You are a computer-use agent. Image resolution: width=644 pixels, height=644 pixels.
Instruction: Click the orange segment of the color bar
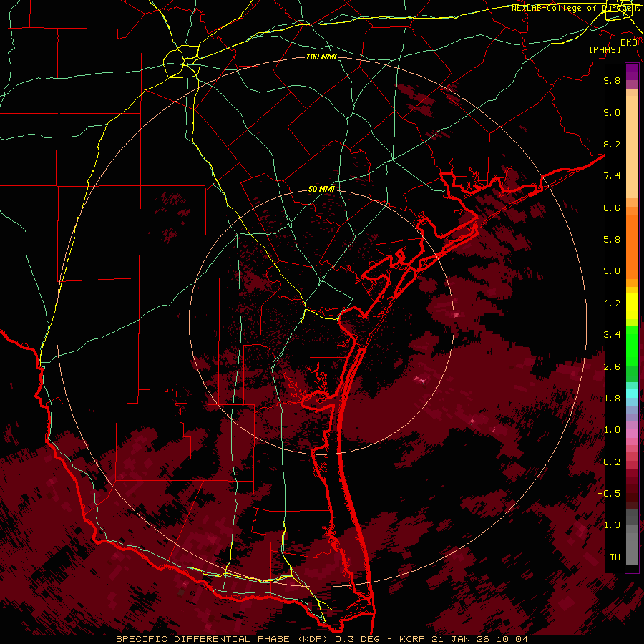coord(632,246)
